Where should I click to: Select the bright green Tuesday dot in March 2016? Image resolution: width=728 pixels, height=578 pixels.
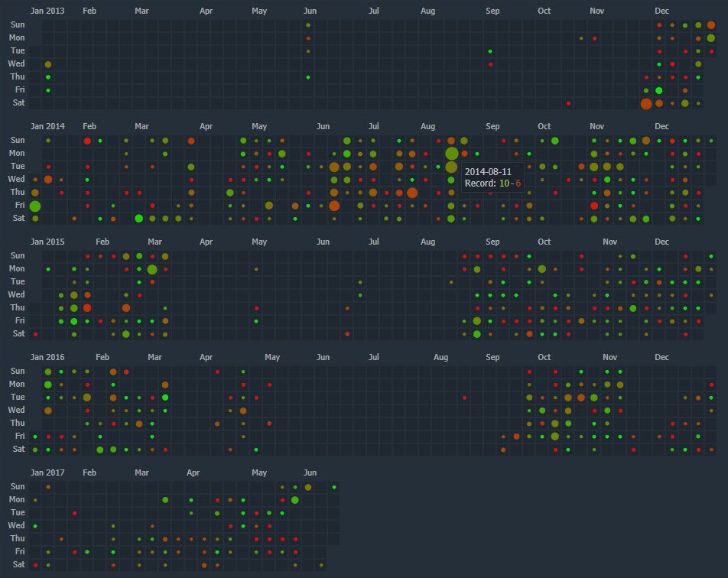pos(165,398)
